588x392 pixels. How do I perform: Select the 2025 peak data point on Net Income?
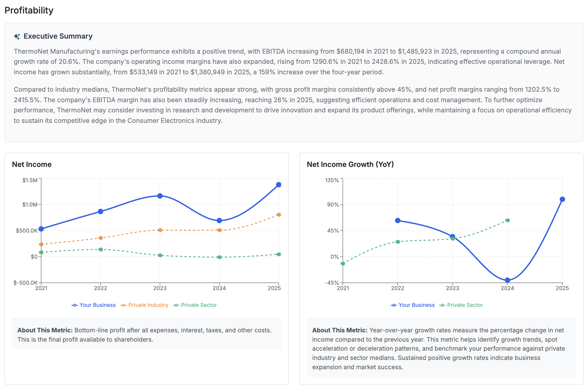278,184
